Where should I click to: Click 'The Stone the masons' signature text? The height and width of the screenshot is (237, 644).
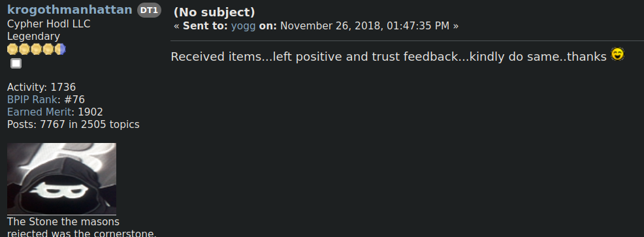click(63, 222)
